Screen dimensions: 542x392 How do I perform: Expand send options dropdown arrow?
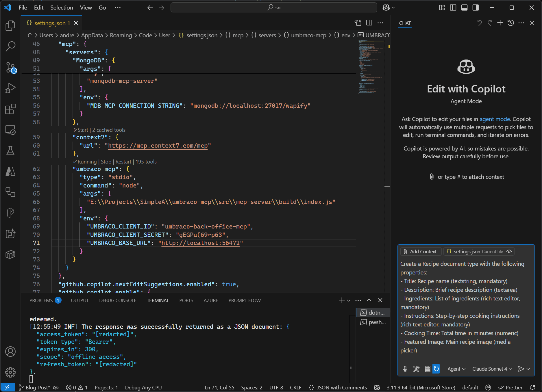tap(528, 369)
